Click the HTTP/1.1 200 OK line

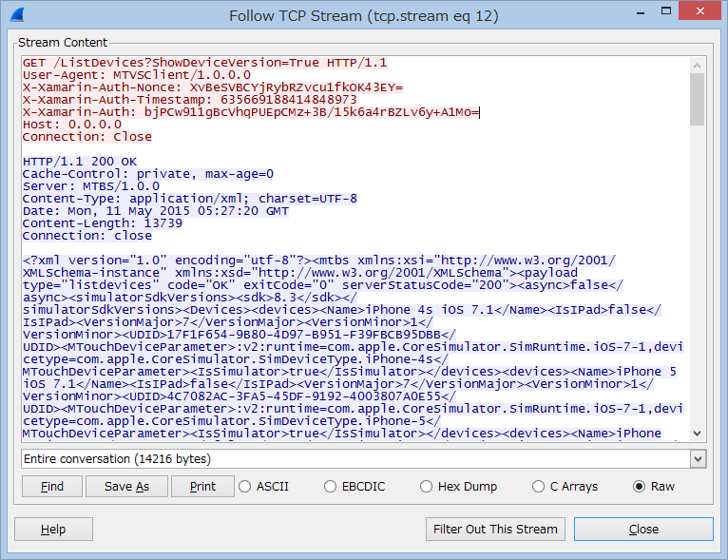(80, 162)
